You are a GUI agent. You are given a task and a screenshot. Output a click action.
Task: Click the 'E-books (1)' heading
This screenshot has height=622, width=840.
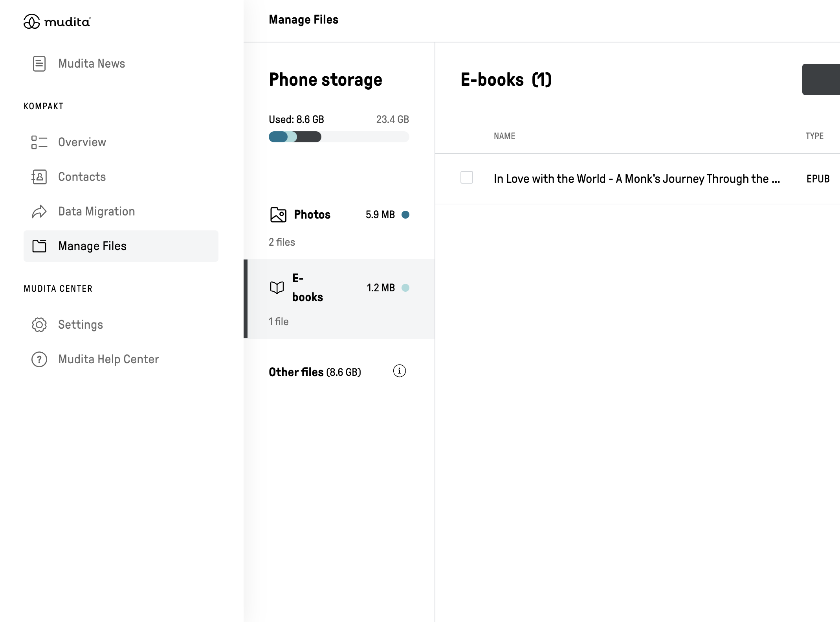pos(506,80)
